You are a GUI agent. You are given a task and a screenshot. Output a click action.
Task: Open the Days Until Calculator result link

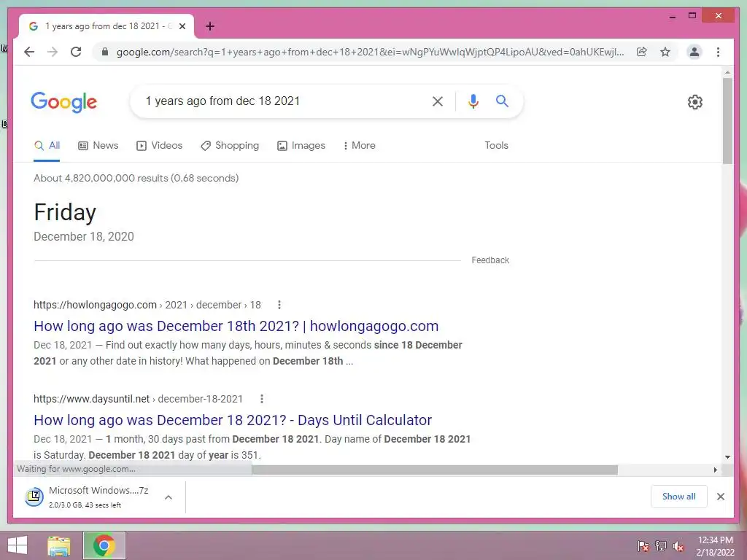tap(233, 421)
